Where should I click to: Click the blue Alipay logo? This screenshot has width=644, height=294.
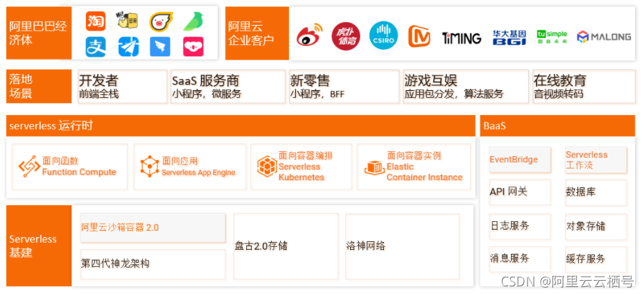[96, 47]
